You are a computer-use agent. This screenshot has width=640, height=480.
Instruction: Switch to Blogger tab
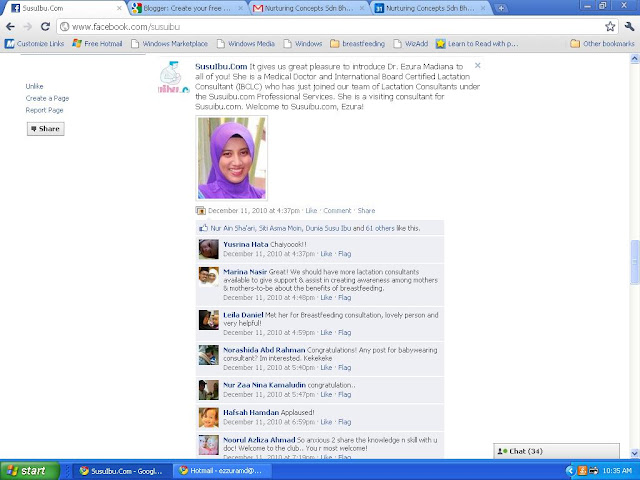pyautogui.click(x=188, y=8)
